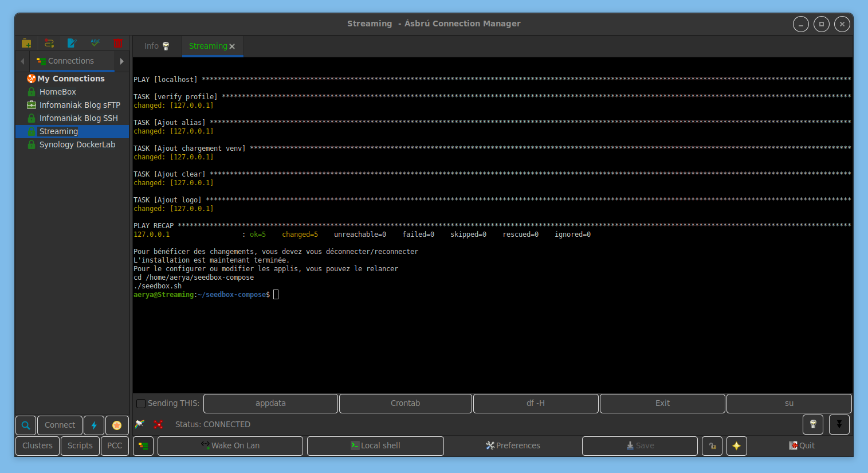Toggle the connections tree icon button near Wake On Lan
The height and width of the screenshot is (473, 868).
point(143,446)
